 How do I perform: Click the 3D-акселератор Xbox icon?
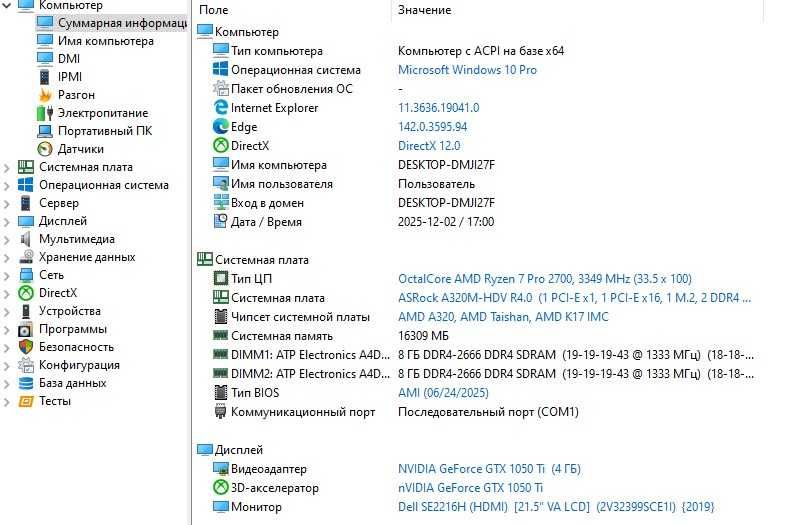(221, 487)
